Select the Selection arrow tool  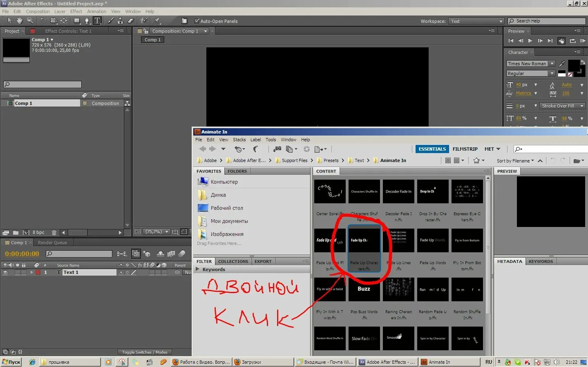point(9,21)
